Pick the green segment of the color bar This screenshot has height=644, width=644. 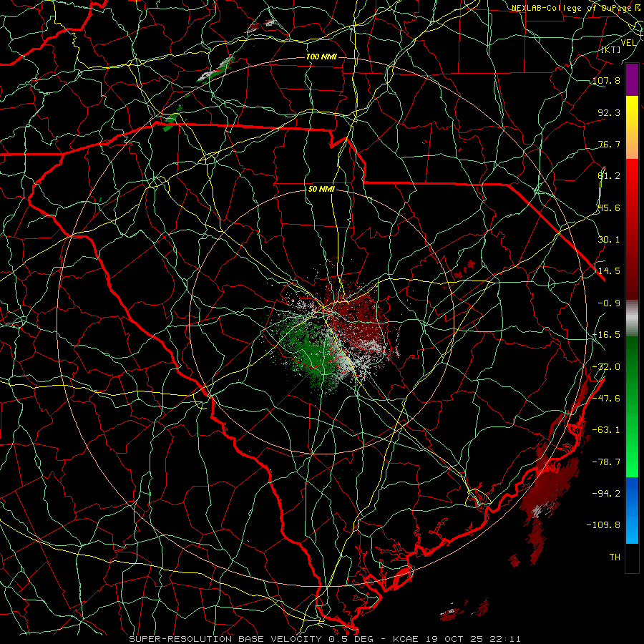[x=632, y=406]
